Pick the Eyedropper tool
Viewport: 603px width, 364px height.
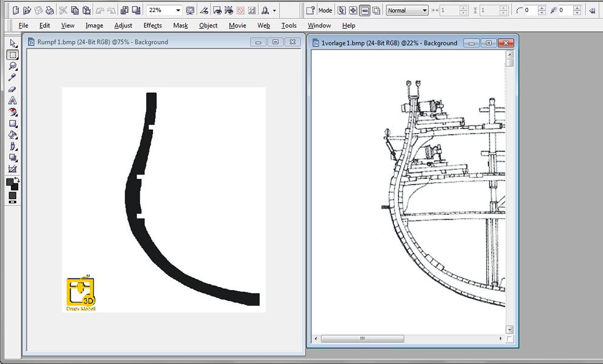click(x=12, y=78)
